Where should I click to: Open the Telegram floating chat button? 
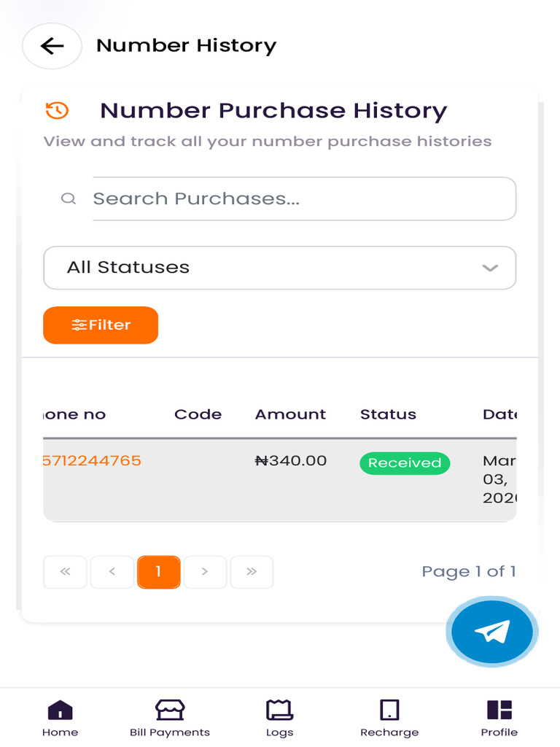coord(491,632)
